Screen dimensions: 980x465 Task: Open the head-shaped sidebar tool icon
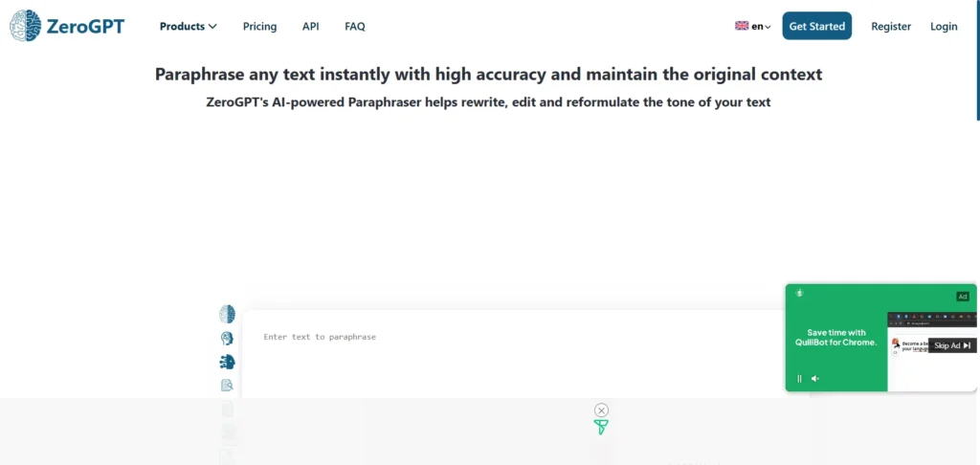tap(227, 338)
